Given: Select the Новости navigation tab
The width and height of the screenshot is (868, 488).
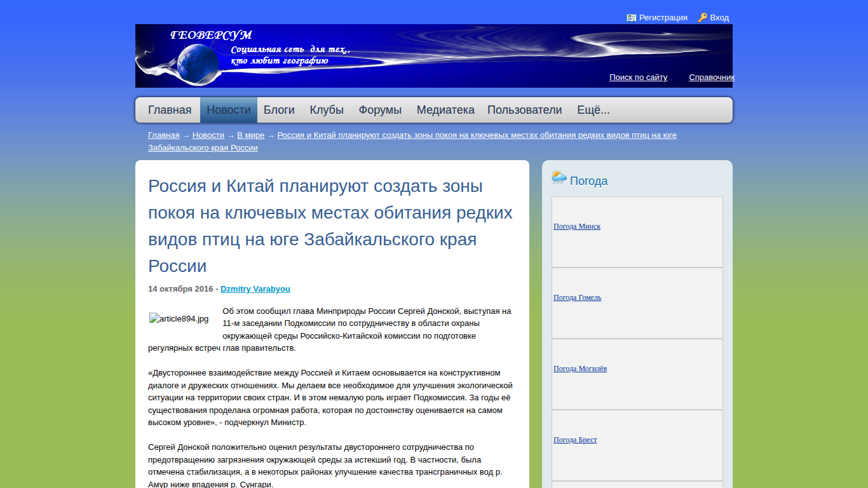Looking at the screenshot, I should click(x=229, y=110).
